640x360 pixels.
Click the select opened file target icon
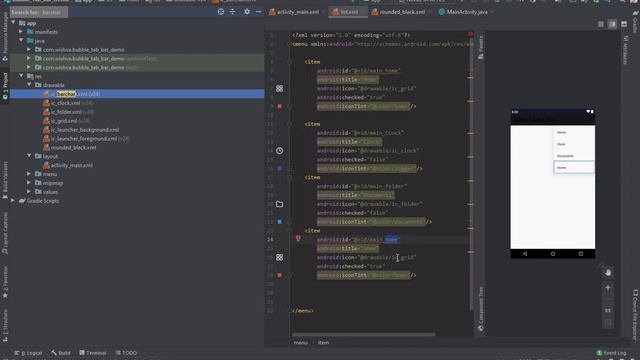tap(221, 12)
